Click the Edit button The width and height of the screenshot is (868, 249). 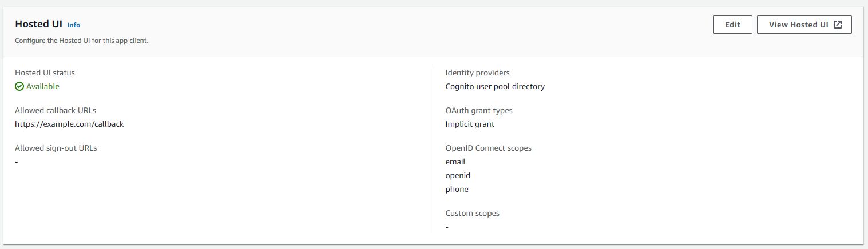[732, 25]
